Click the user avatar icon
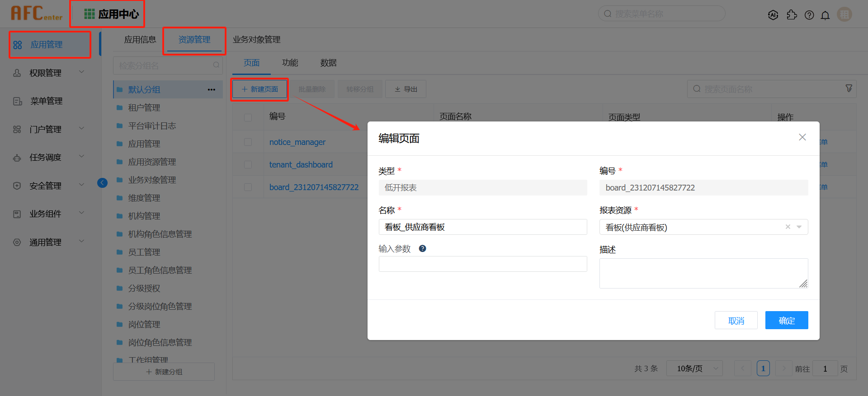 844,14
